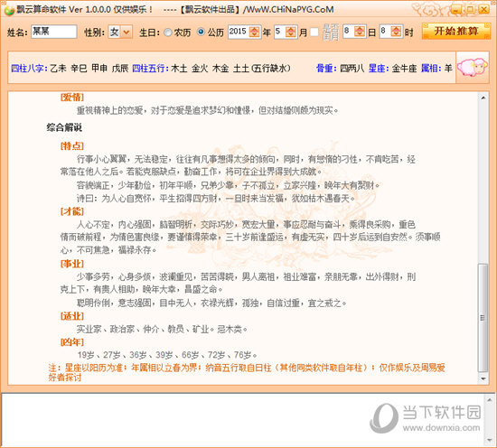Click the text 四两八
Screen dimensions: 497x448
tap(352, 68)
